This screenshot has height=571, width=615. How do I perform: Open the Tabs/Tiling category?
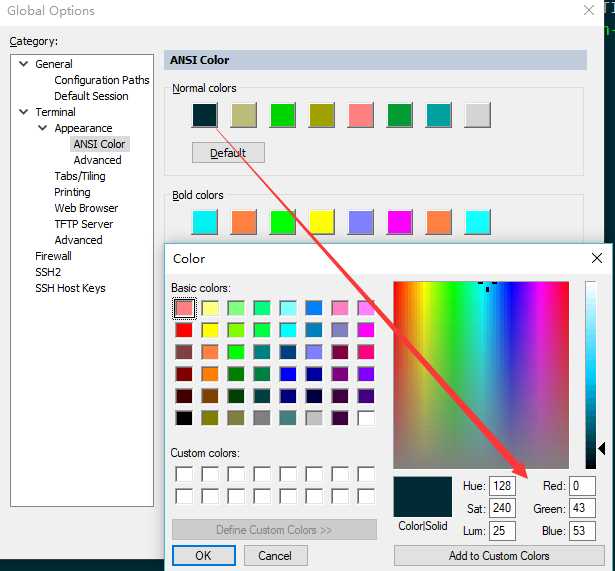pos(80,176)
